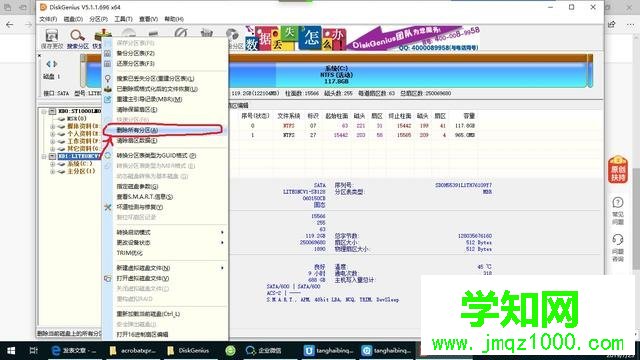Expand the 个人资料 partition node

pos(52,133)
